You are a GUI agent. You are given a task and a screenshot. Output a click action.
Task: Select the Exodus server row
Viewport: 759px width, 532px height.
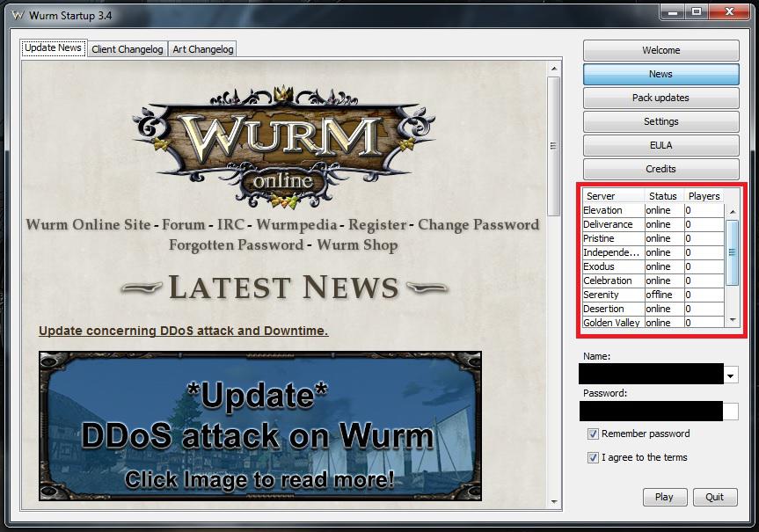point(653,266)
